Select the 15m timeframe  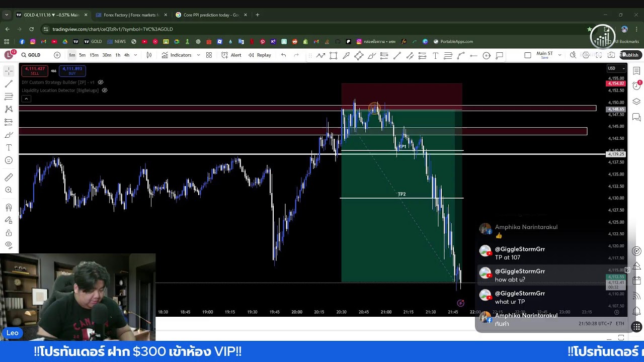pyautogui.click(x=94, y=55)
